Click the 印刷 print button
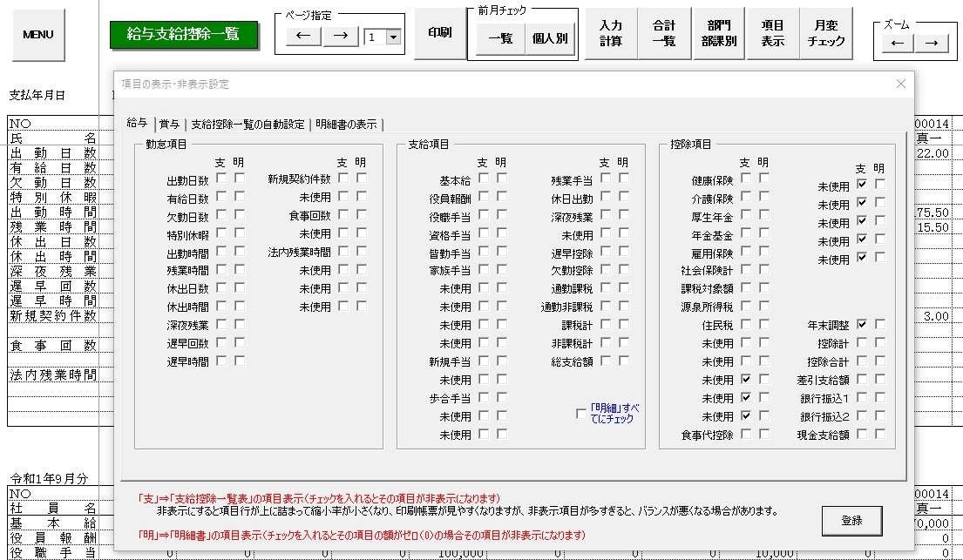Viewport: 963px width, 560px height. [440, 33]
